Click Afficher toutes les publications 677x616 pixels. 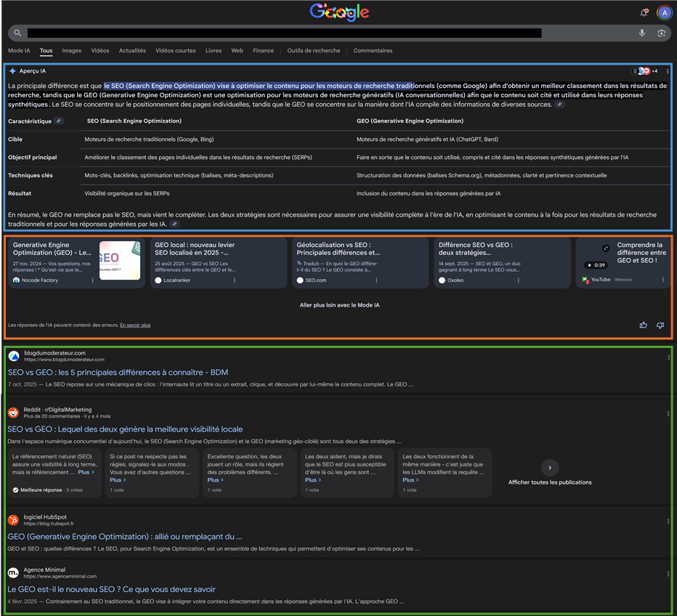(x=550, y=482)
